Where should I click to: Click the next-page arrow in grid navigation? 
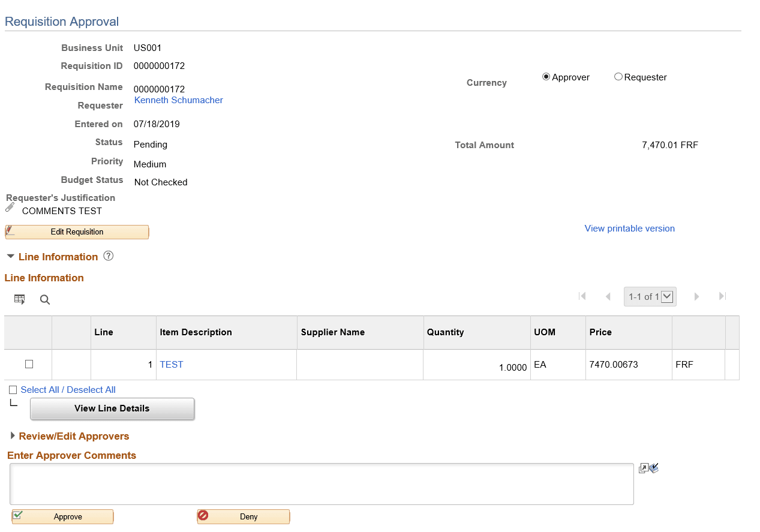click(696, 296)
